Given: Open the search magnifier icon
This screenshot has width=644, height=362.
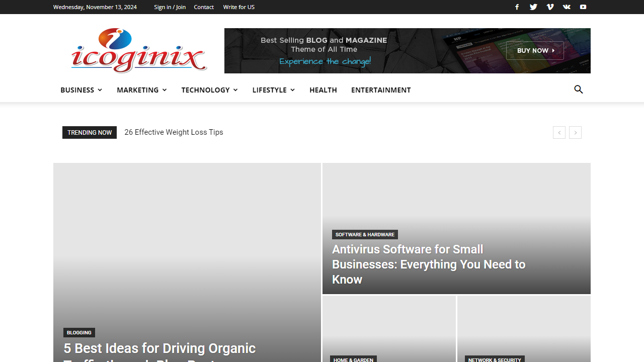Looking at the screenshot, I should click(x=579, y=89).
